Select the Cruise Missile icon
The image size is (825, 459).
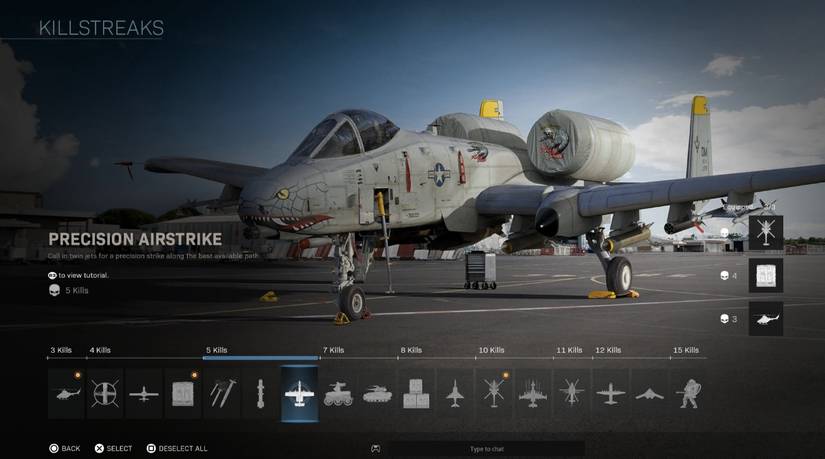click(260, 393)
